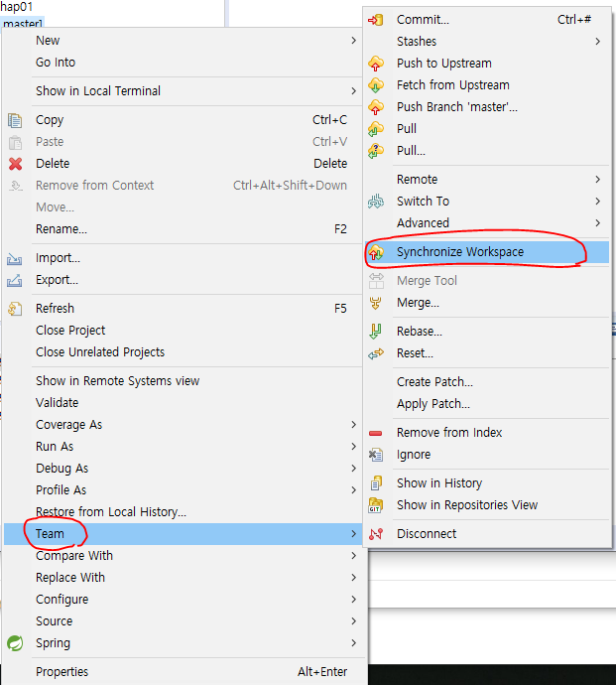The width and height of the screenshot is (616, 685).
Task: Click the Merge... icon
Action: 375,303
